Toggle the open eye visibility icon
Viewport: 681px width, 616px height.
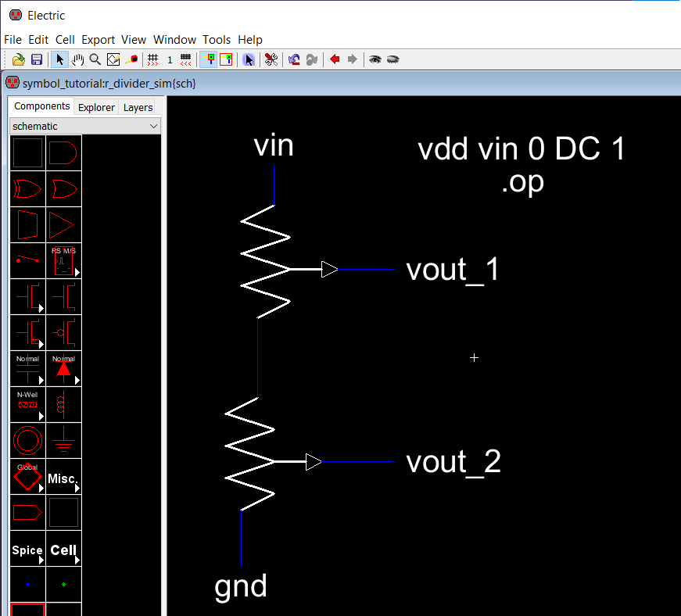tap(375, 59)
